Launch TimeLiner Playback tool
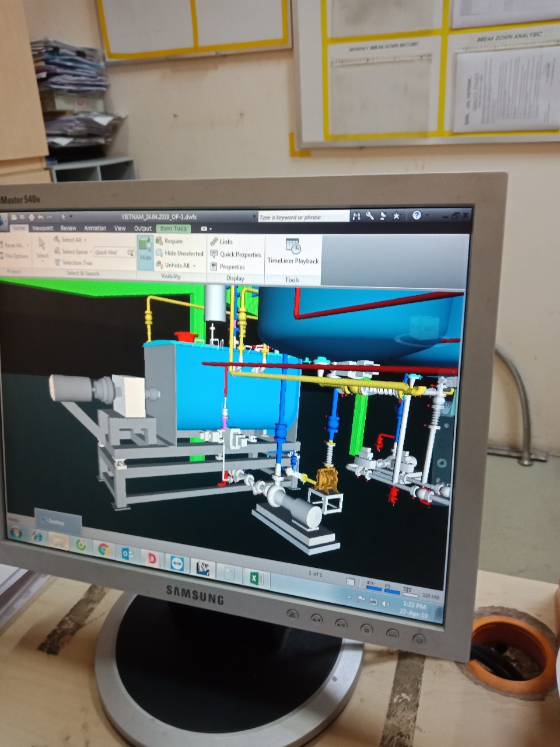 click(x=293, y=252)
